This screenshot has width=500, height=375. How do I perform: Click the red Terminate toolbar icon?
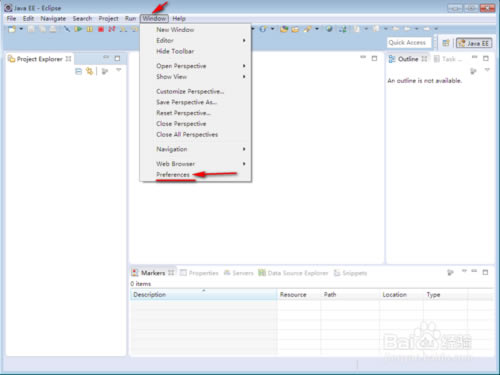(101, 29)
